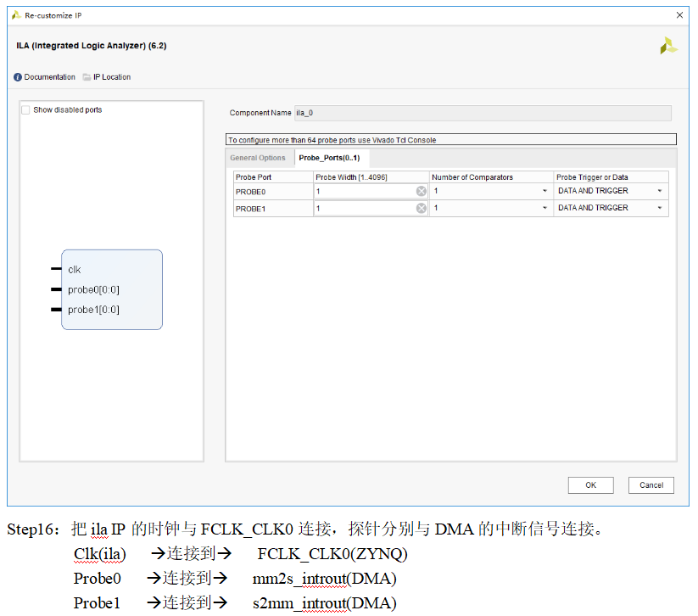Select the Probe_Ports(0..1) tab
This screenshot has height=616, width=698.
point(329,158)
